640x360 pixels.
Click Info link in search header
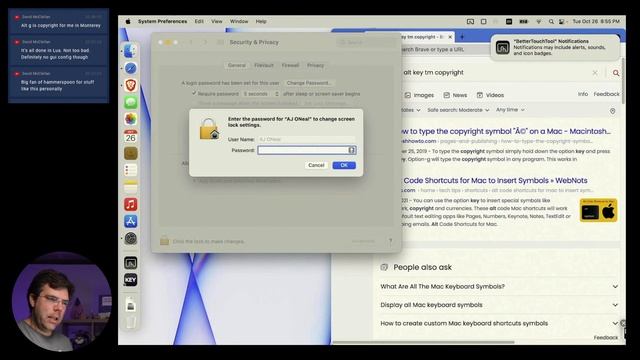(583, 94)
